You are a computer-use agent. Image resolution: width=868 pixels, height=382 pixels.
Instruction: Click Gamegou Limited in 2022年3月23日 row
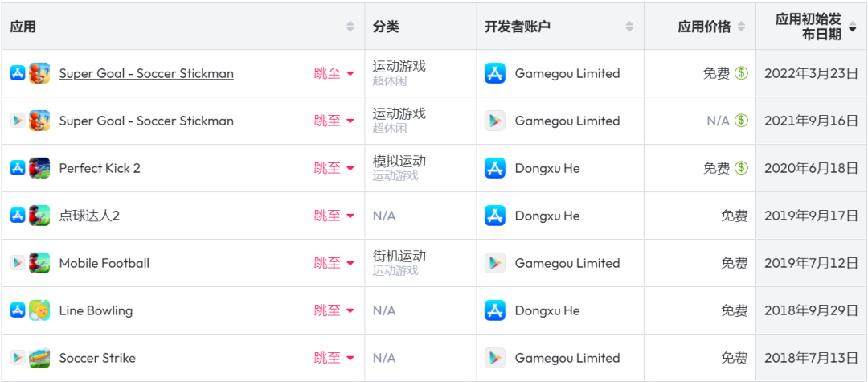coord(567,73)
